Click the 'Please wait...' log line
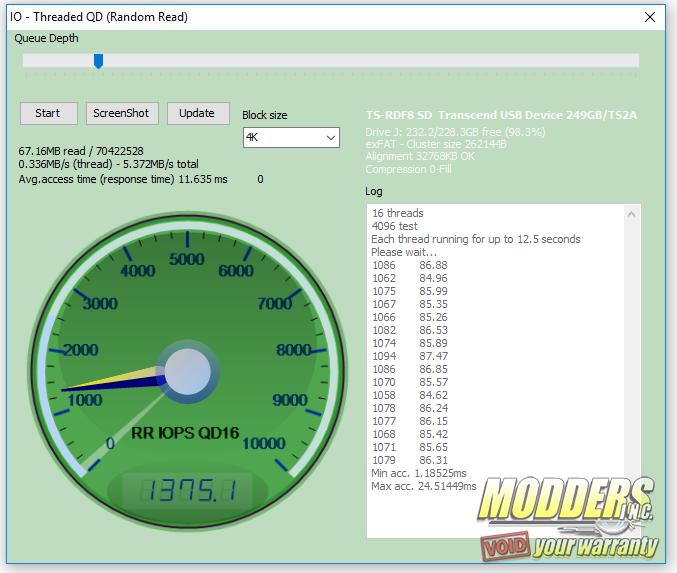677x573 pixels. point(404,252)
